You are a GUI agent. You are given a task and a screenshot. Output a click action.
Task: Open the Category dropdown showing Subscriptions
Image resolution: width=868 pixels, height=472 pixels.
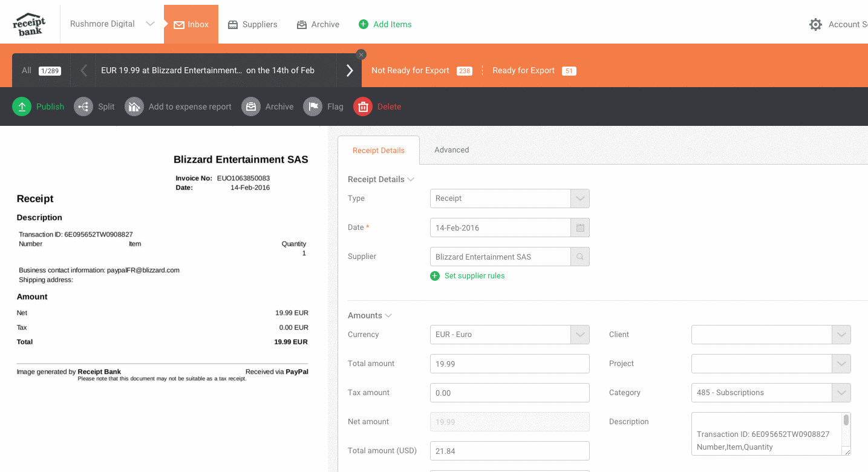click(841, 392)
